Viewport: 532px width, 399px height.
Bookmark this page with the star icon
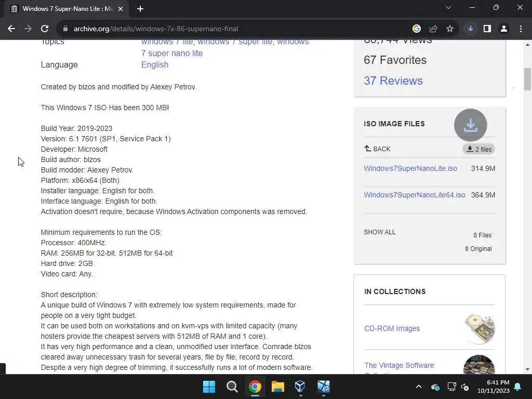[450, 29]
